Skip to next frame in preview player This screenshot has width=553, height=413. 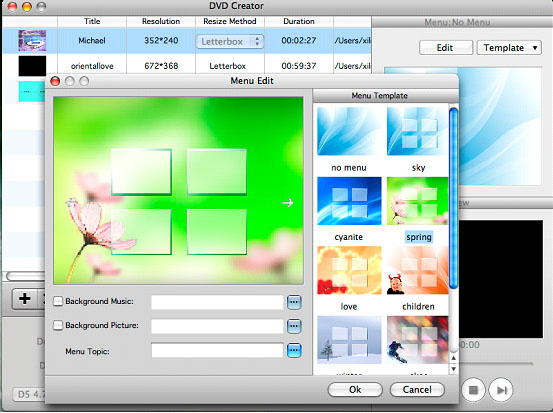[501, 390]
